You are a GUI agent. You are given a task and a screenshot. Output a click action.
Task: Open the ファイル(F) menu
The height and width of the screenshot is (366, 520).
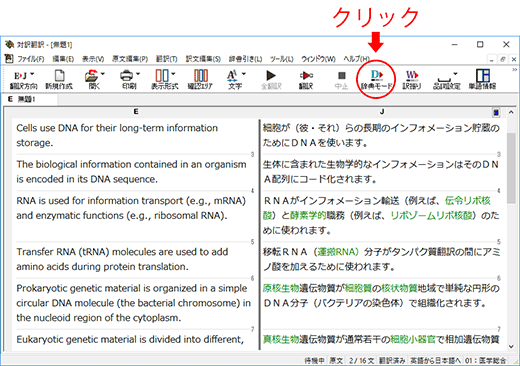pos(30,59)
